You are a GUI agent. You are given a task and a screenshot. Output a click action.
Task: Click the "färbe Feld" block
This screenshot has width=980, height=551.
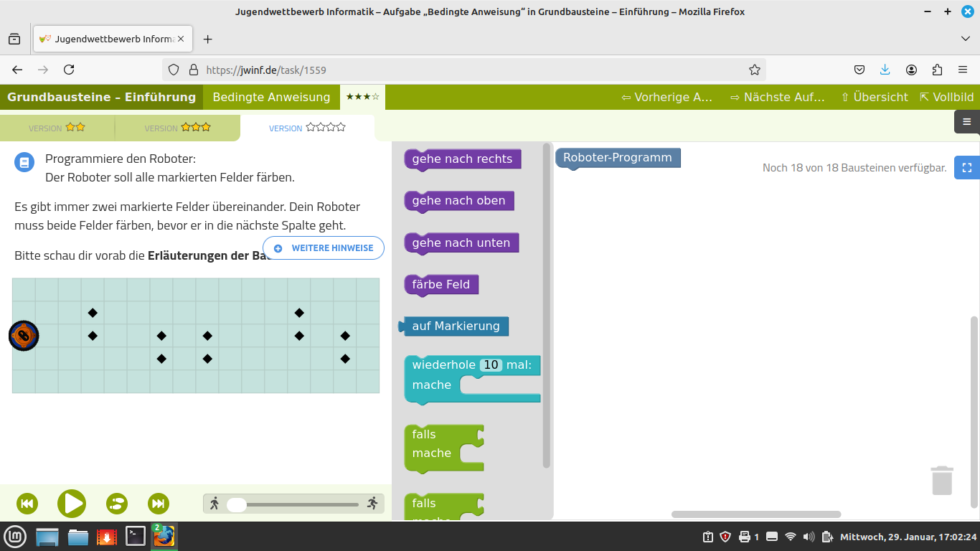point(440,285)
